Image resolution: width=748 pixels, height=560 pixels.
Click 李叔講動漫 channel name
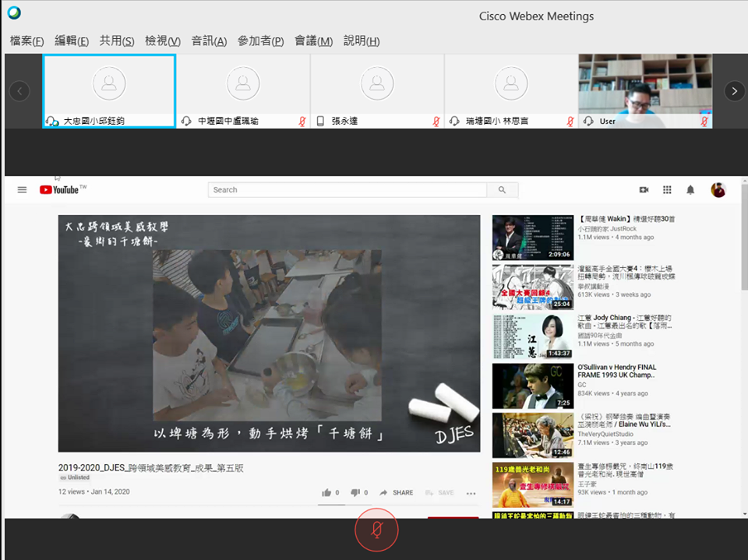(x=594, y=286)
